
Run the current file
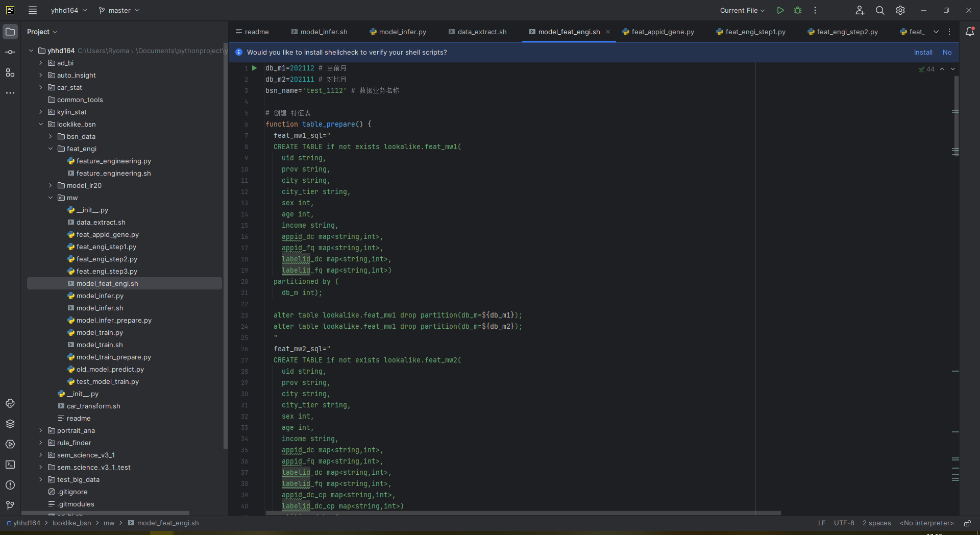[780, 10]
